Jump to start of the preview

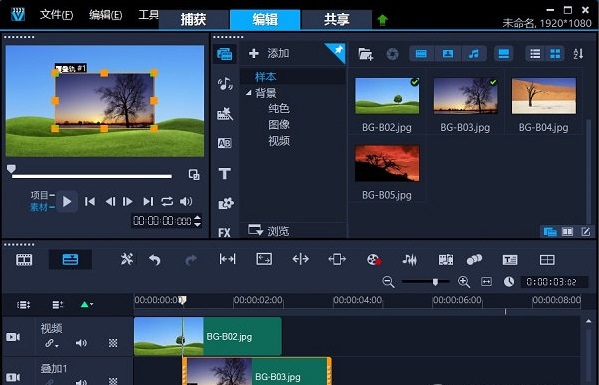(x=90, y=201)
